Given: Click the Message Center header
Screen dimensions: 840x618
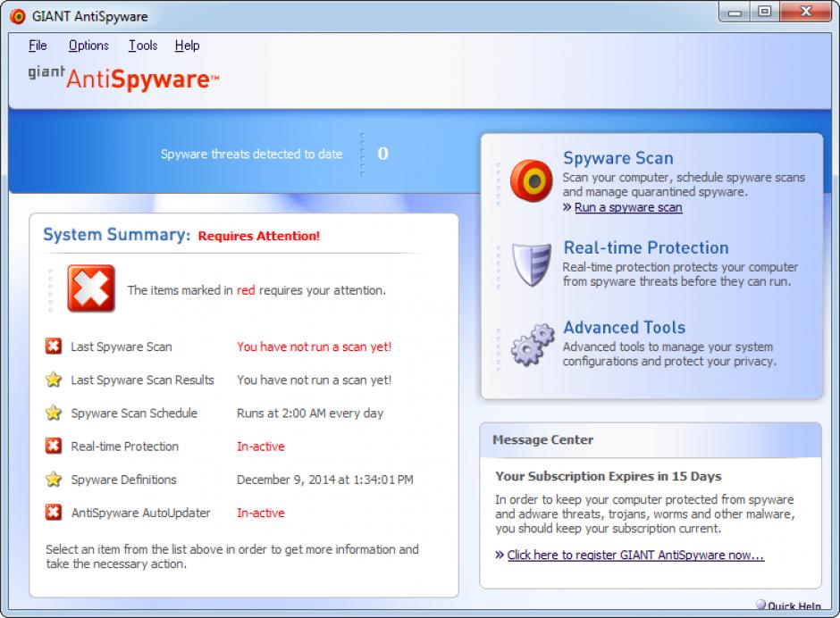Looking at the screenshot, I should tap(542, 439).
